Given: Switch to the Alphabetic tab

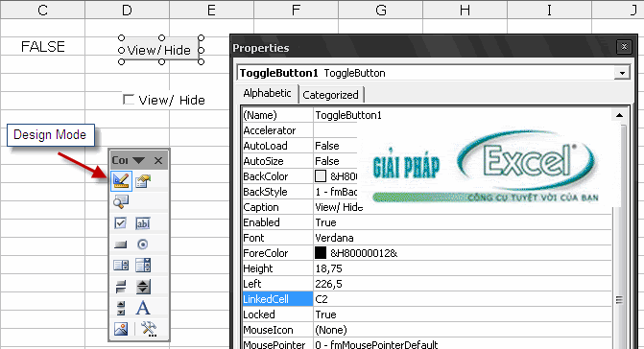Looking at the screenshot, I should [x=267, y=93].
